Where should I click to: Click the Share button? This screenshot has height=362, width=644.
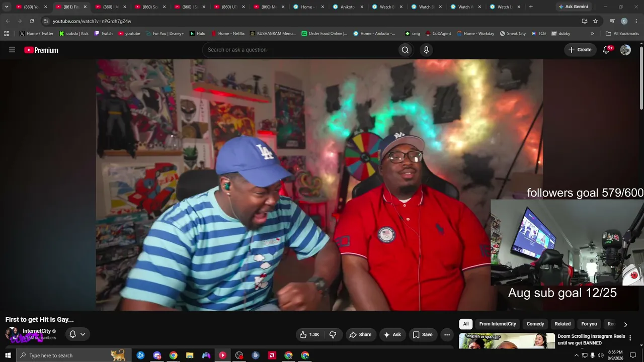360,334
